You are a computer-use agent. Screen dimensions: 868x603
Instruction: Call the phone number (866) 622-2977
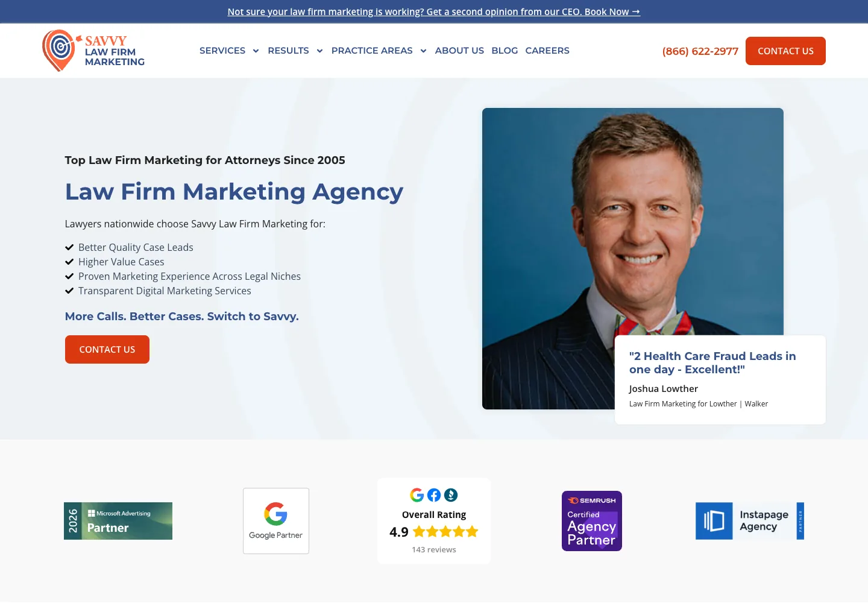point(700,51)
